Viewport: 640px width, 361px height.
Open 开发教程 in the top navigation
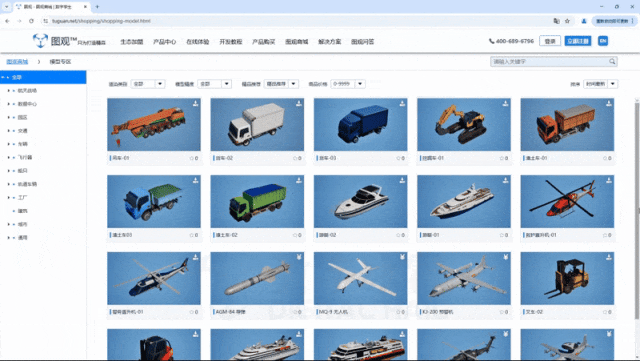coord(231,42)
